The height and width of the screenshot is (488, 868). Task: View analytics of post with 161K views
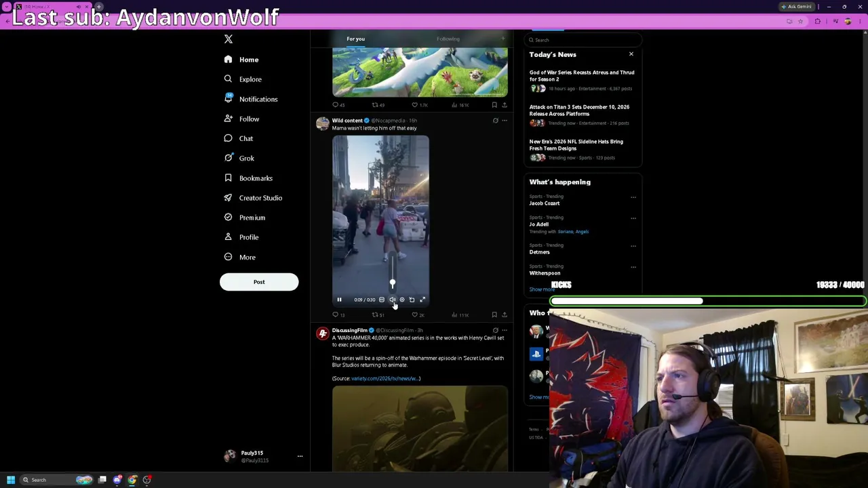[x=460, y=105]
